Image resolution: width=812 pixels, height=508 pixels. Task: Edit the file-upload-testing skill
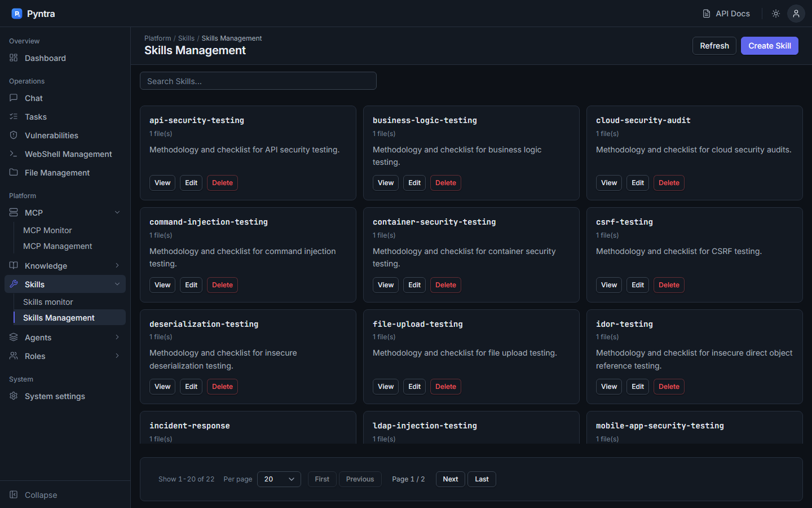click(414, 387)
